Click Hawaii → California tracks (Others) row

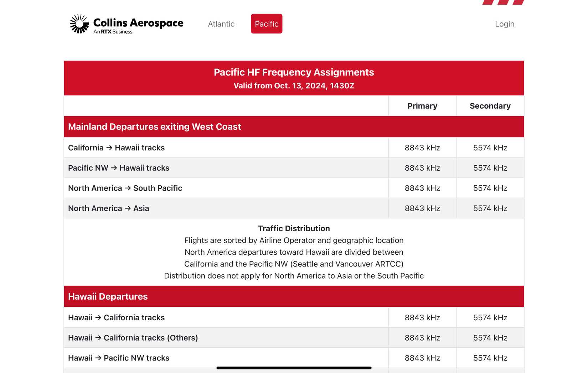(133, 338)
